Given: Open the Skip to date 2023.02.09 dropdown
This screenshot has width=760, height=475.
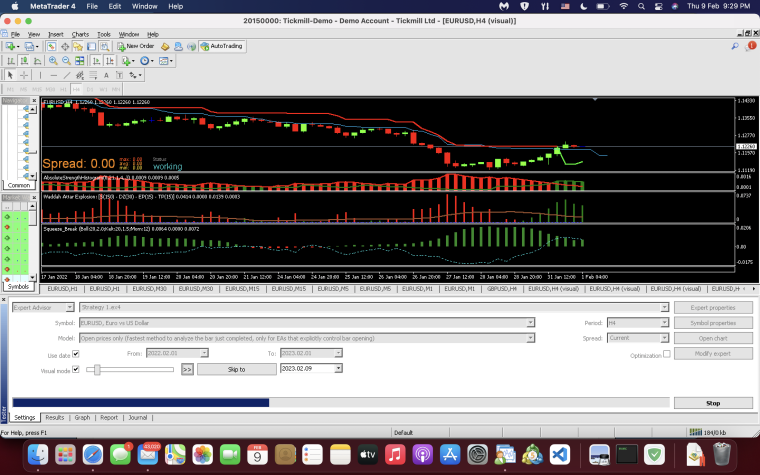Looking at the screenshot, I should 338,369.
